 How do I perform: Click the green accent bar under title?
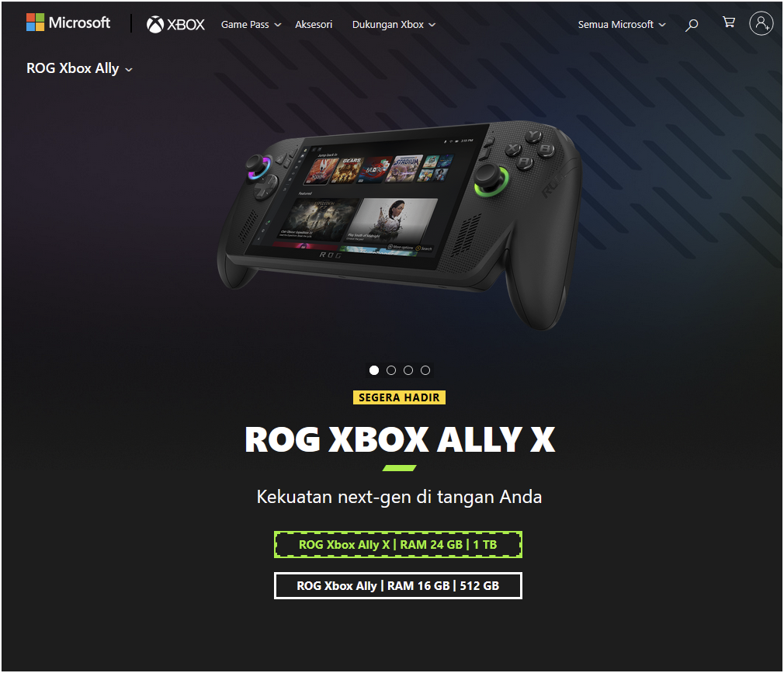tap(399, 468)
